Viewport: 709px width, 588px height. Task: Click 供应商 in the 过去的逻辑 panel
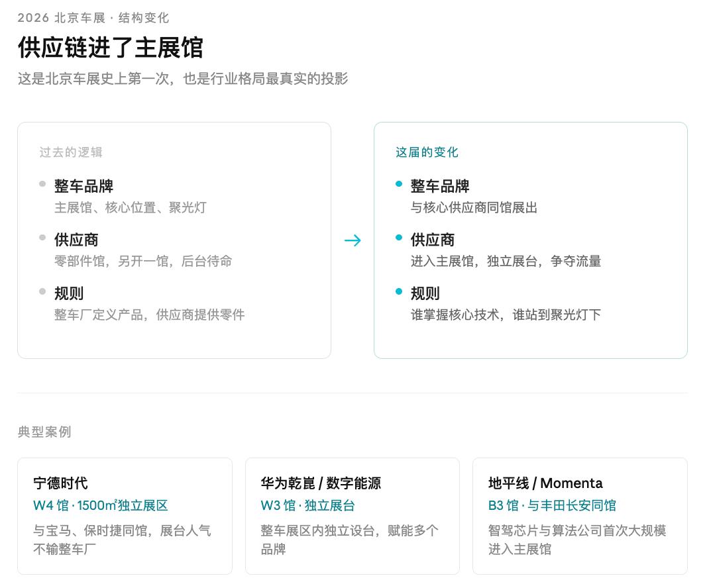(76, 240)
